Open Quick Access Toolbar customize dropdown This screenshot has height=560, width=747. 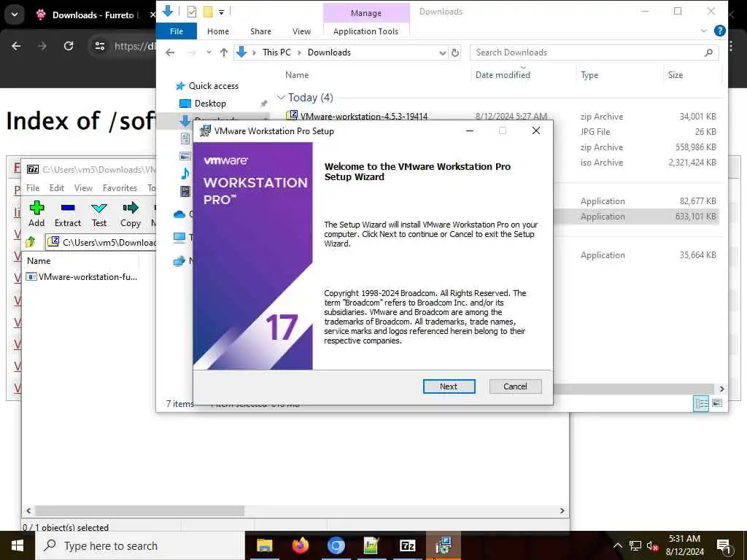coord(222,12)
